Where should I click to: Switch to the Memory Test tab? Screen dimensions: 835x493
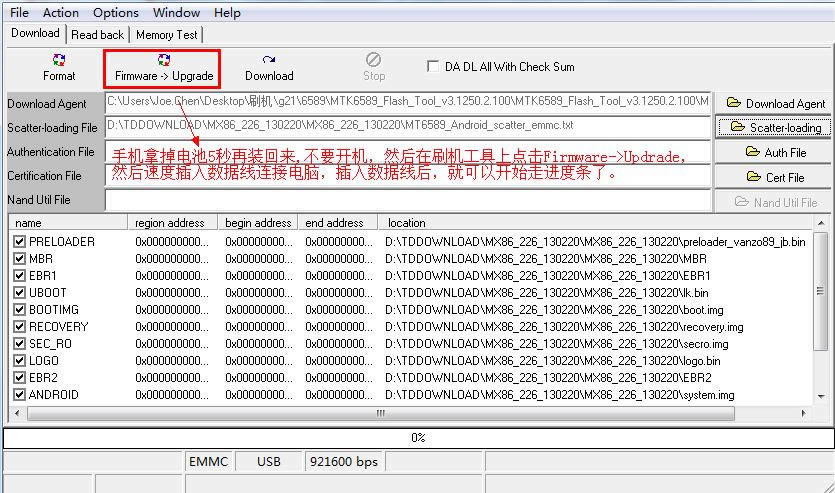(x=167, y=34)
